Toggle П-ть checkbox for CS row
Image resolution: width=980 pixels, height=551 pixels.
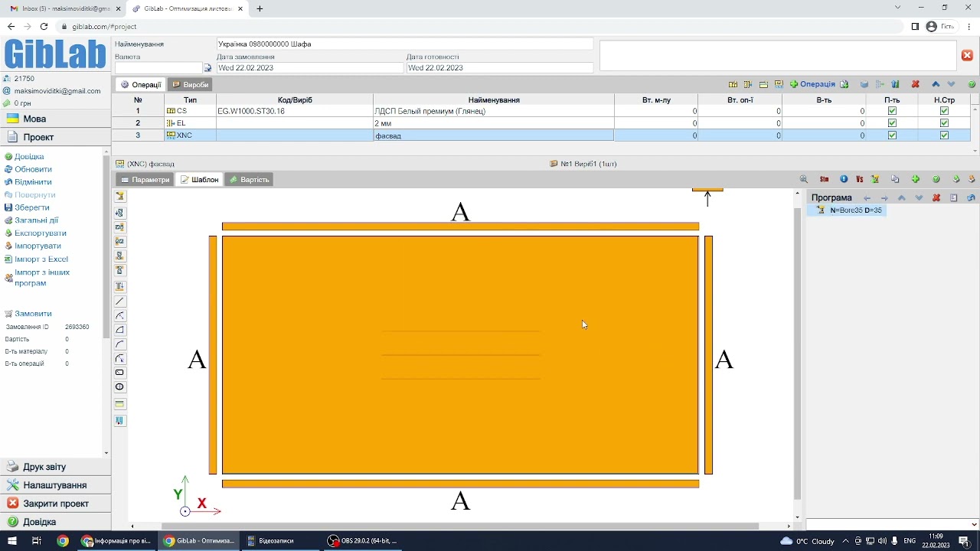click(x=892, y=111)
